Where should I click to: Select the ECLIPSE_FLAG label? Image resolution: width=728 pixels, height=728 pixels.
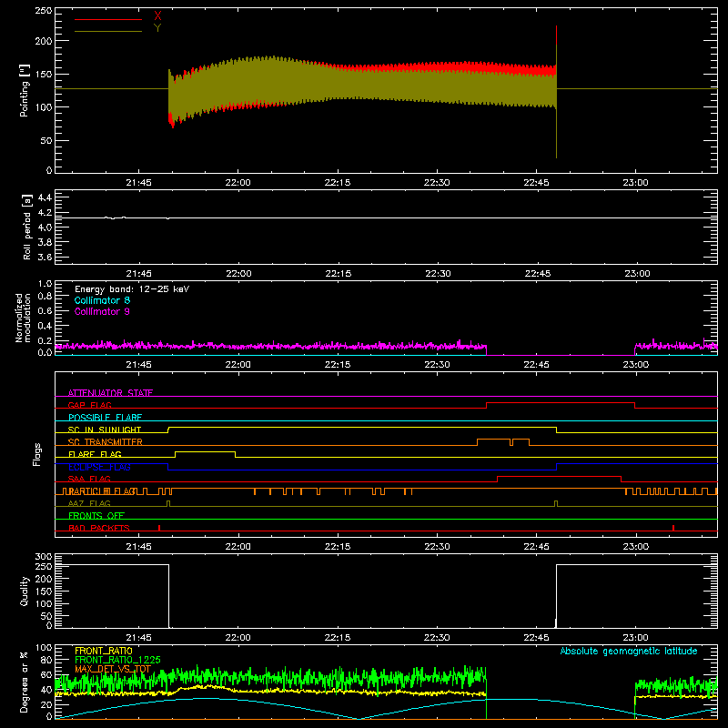[99, 467]
